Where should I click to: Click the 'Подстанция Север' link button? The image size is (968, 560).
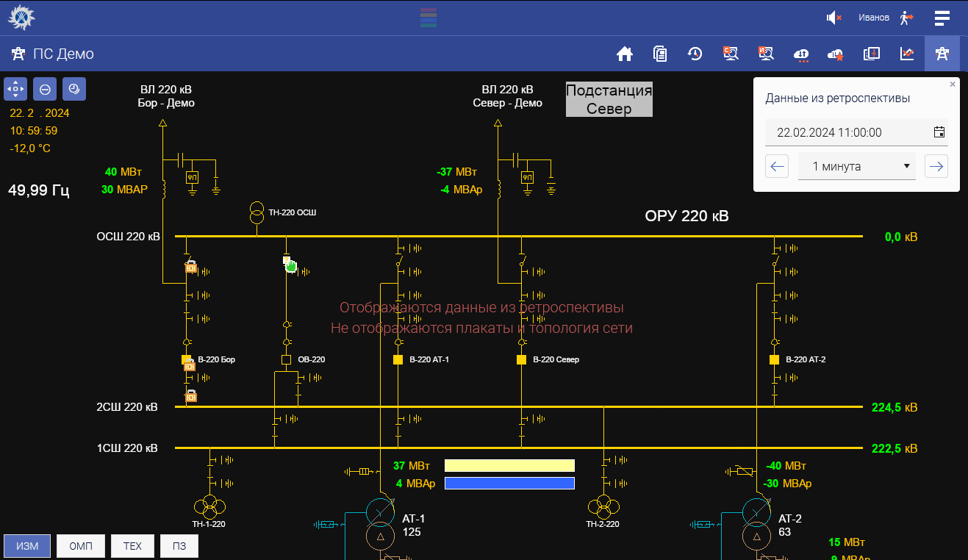tap(609, 99)
